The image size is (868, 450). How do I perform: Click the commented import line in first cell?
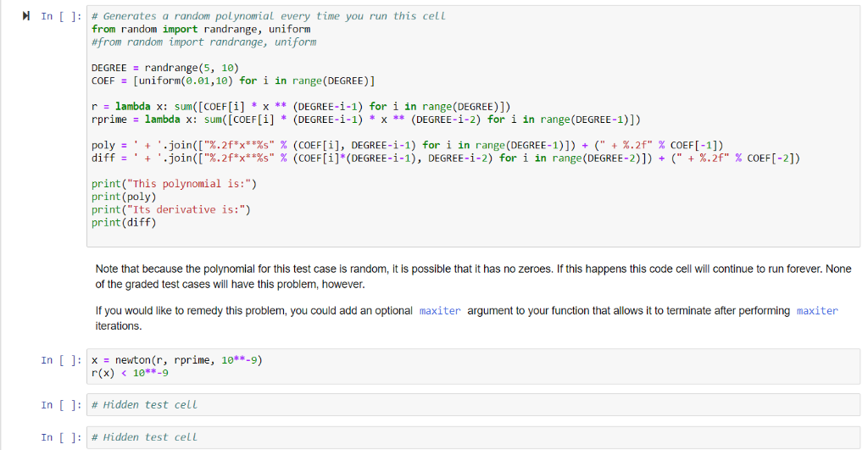(203, 42)
